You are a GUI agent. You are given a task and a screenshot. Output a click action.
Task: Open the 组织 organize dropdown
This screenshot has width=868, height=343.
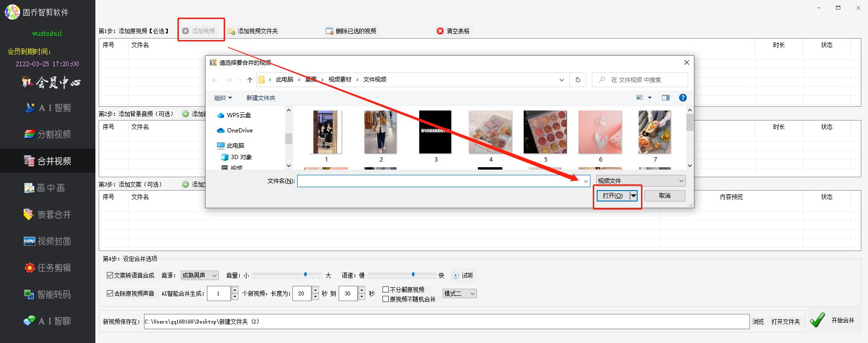tap(223, 98)
